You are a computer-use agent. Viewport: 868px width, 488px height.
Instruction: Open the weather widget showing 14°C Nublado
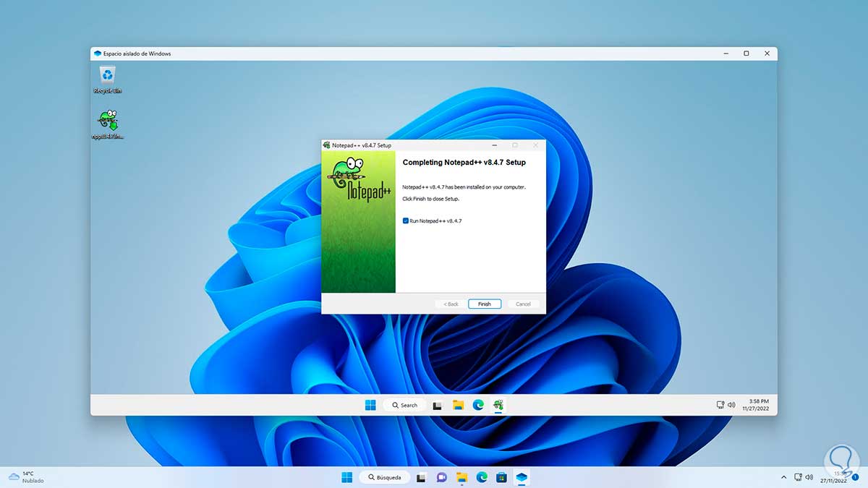[x=26, y=477]
